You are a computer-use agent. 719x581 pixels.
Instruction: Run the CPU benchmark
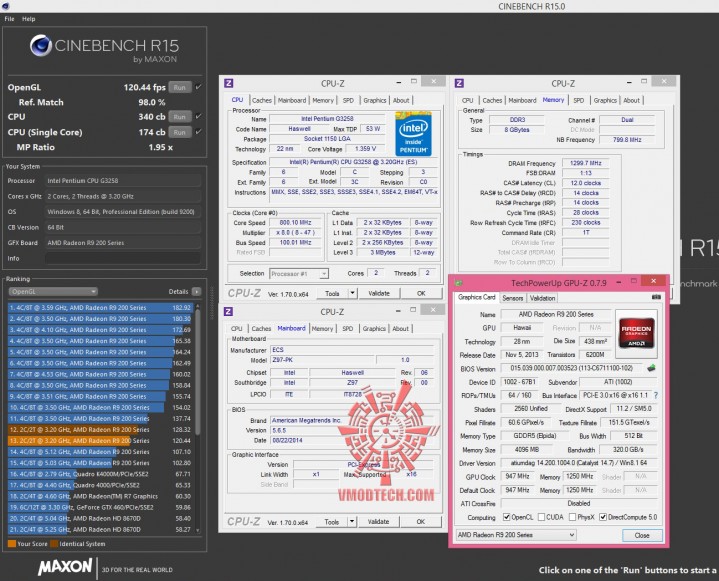pyautogui.click(x=180, y=117)
